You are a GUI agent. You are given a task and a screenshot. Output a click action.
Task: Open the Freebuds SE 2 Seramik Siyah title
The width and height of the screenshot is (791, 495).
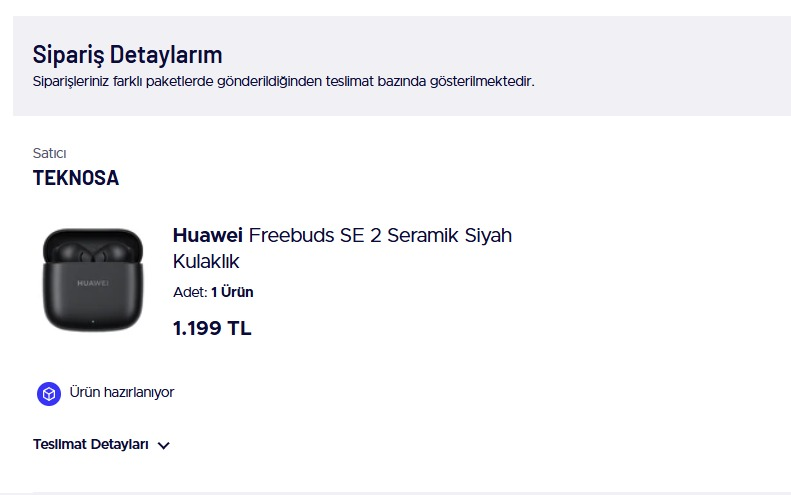(x=380, y=236)
